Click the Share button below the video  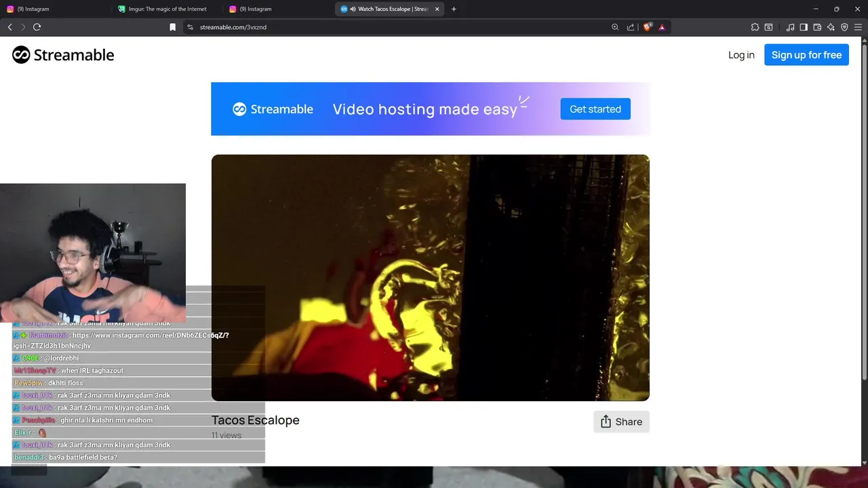coord(621,422)
